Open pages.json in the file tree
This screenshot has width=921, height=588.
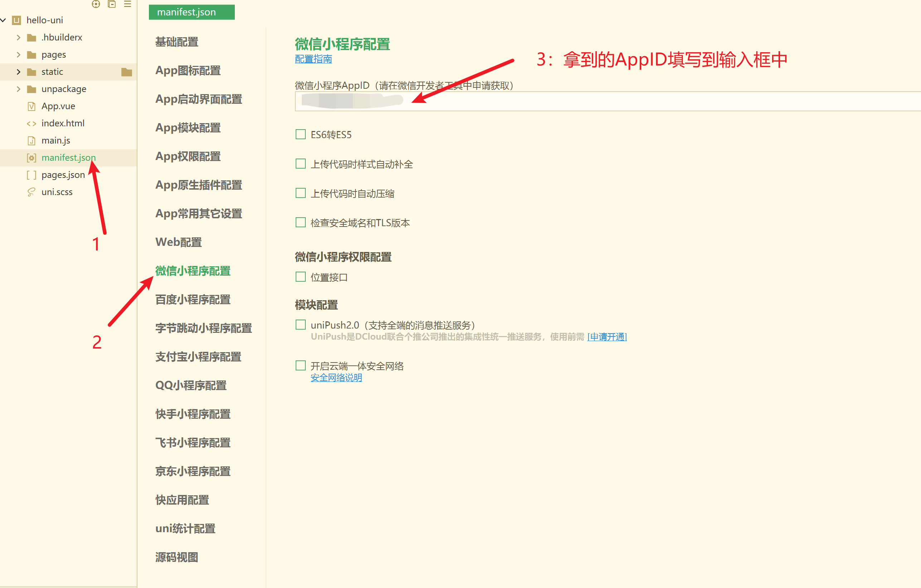pyautogui.click(x=63, y=175)
